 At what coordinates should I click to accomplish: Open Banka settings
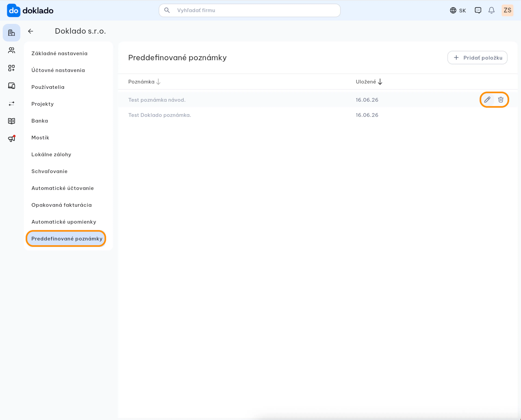(40, 121)
